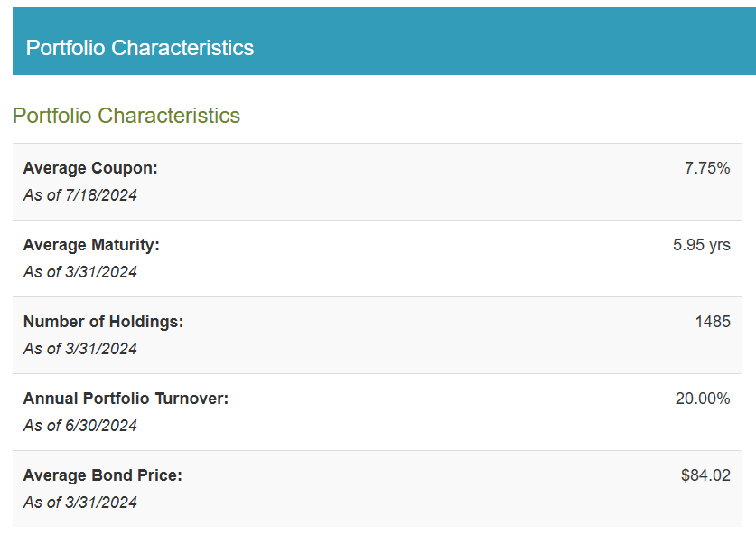Select the As of 7/18/2024 date
Viewport: 756px width, 545px height.
[80, 195]
